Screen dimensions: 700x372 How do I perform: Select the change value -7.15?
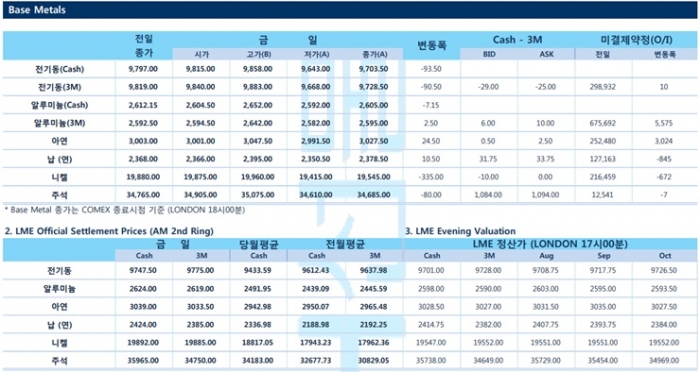pos(431,105)
